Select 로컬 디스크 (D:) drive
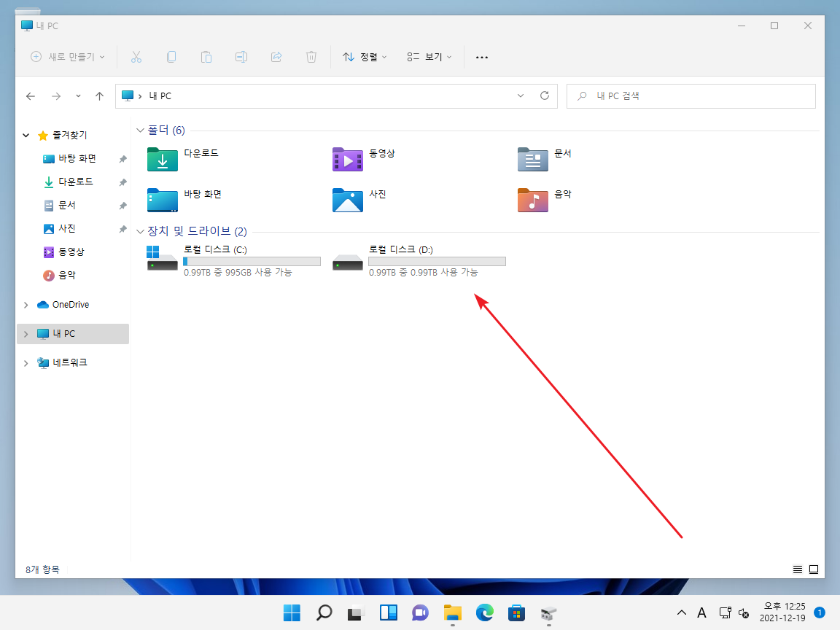 point(419,260)
